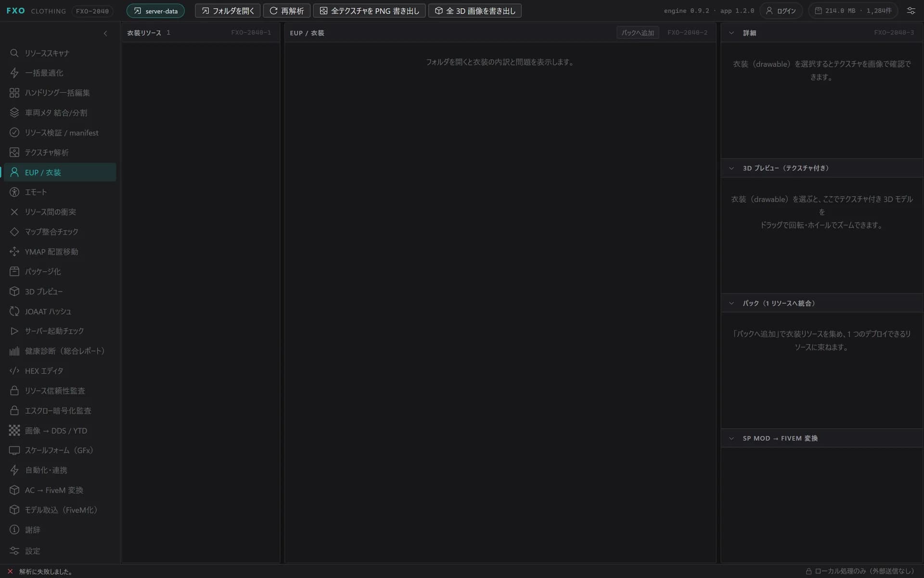924x578 pixels.
Task: Click 全テクスチャを PNG 書き出し button
Action: (370, 11)
